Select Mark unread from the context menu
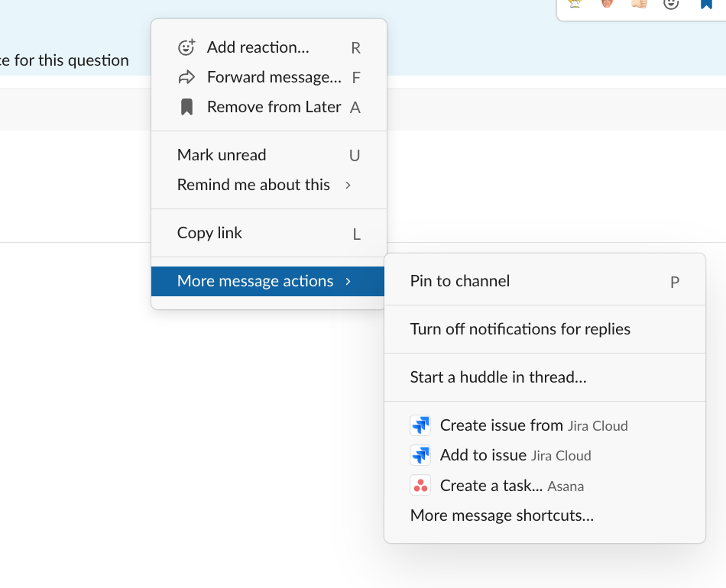This screenshot has height=588, width=726. point(222,155)
